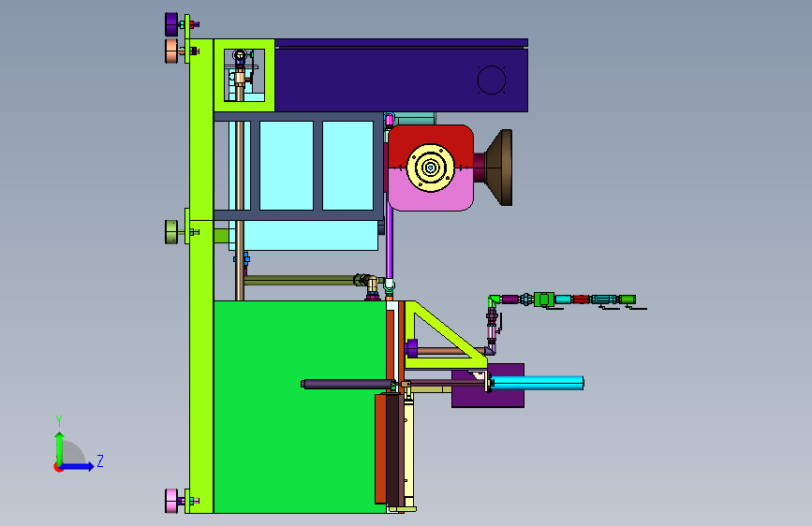This screenshot has width=812, height=526.
Task: Pick the red fitting in right pipeline
Action: click(x=581, y=300)
